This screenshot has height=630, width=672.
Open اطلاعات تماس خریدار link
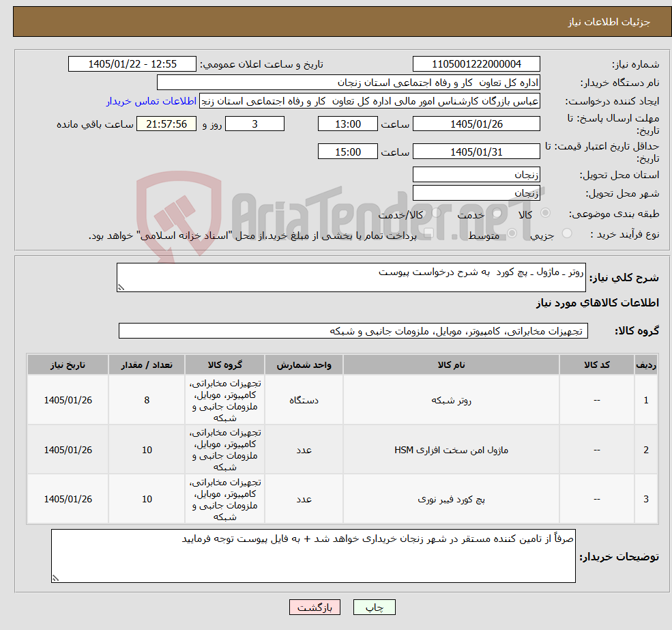click(x=151, y=101)
